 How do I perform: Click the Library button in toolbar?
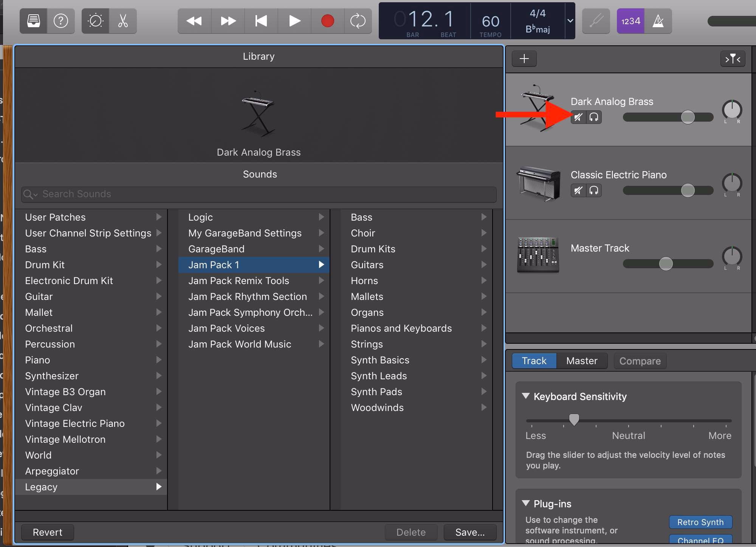[x=34, y=21]
